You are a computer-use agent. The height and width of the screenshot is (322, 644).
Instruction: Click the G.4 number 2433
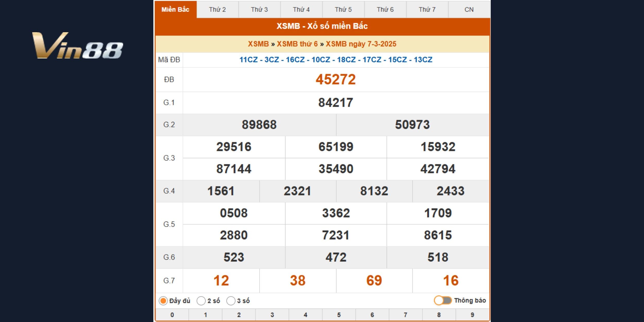coord(451,191)
